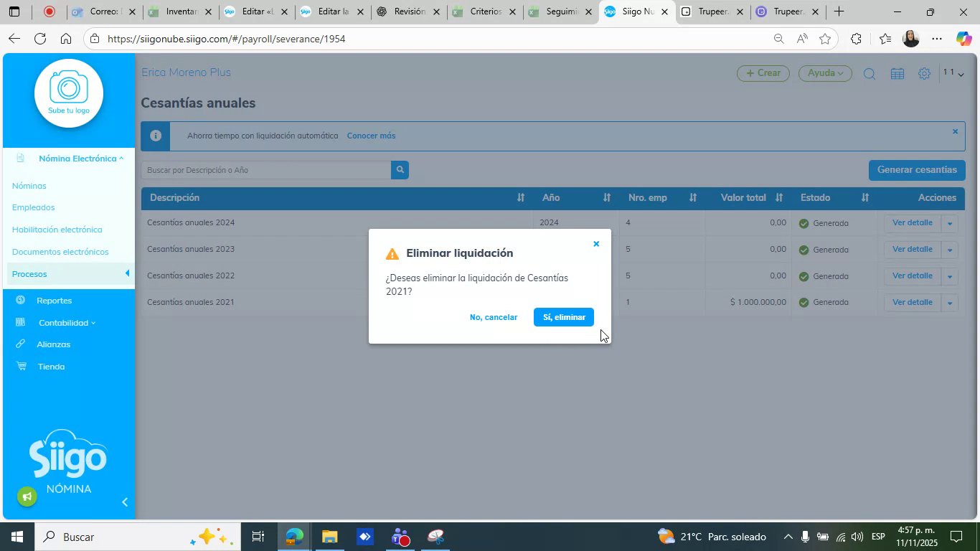
Task: Dismiss the info banner with its X
Action: point(955,131)
